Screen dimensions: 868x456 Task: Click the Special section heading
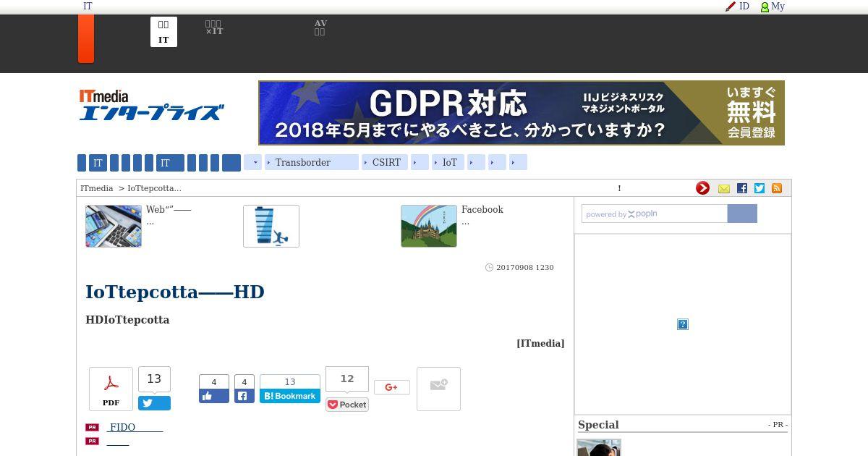click(598, 425)
